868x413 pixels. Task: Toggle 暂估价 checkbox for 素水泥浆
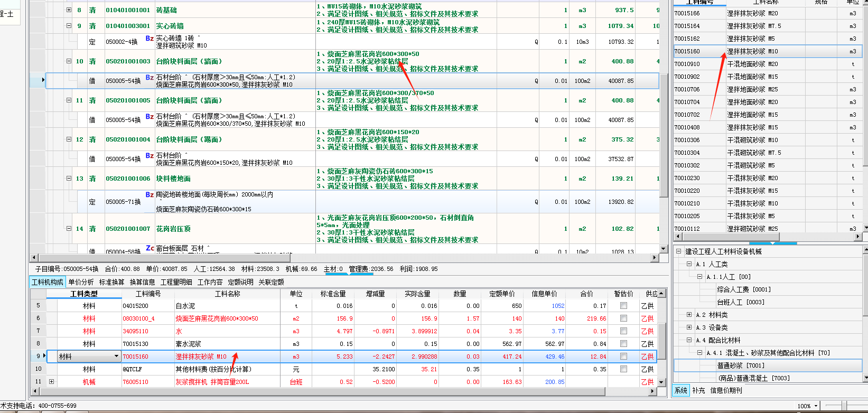pyautogui.click(x=624, y=344)
